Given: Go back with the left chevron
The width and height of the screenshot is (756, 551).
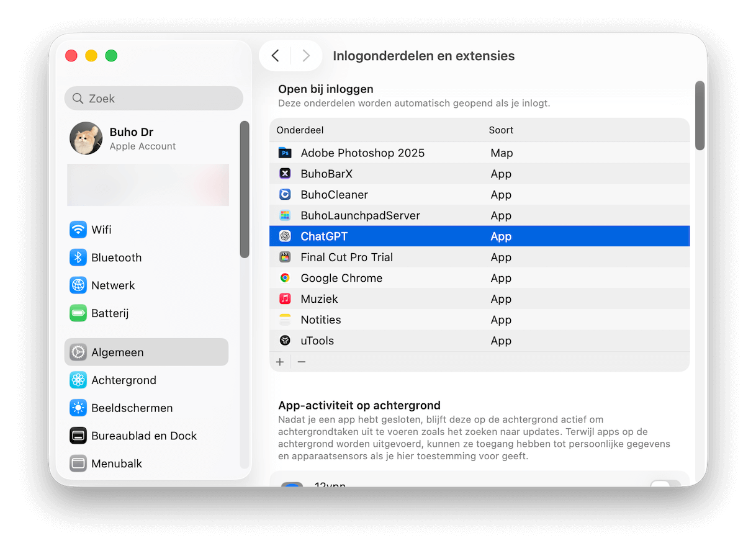Looking at the screenshot, I should coord(276,56).
